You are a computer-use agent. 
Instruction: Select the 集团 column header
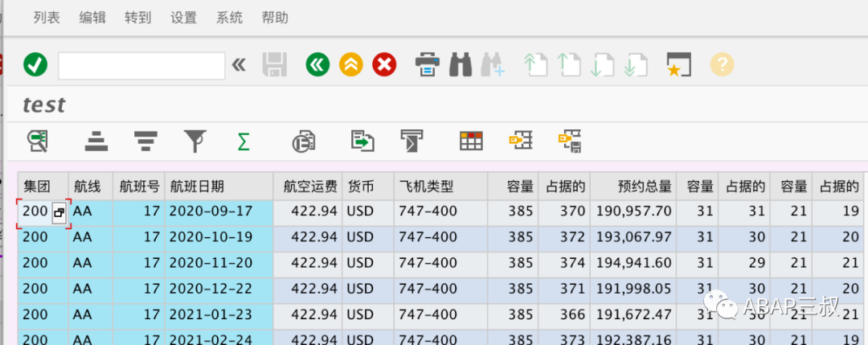(43, 187)
